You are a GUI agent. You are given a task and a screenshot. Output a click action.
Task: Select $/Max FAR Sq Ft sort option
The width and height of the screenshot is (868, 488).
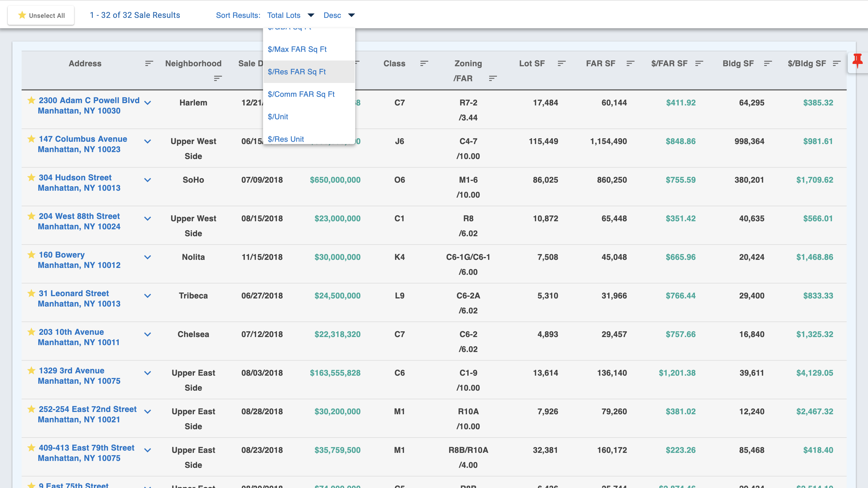pyautogui.click(x=309, y=49)
